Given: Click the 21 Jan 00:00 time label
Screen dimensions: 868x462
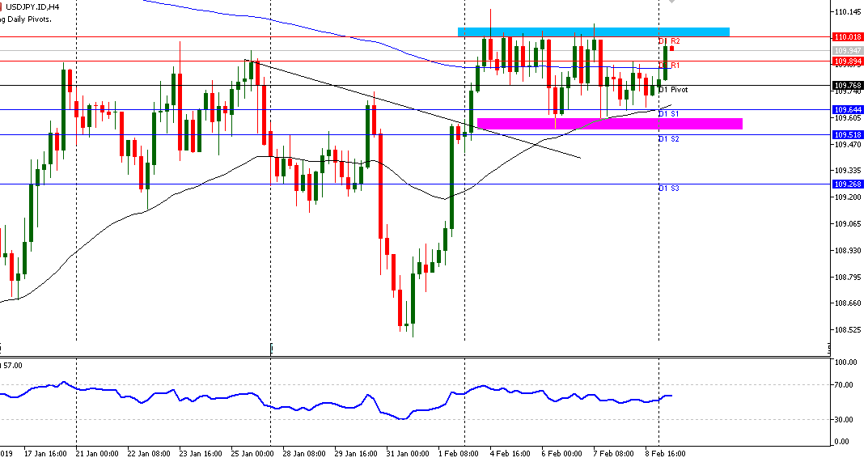Looking at the screenshot, I should (x=97, y=454).
